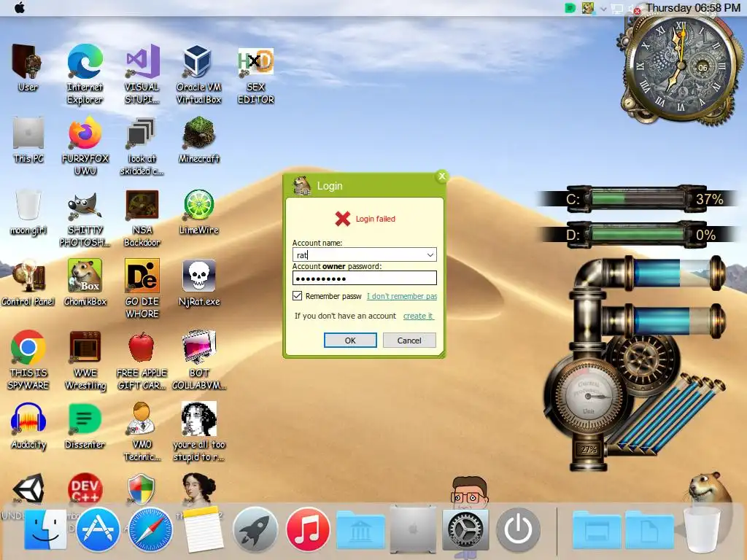
Task: Open the 'look at skidded c...' icon
Action: pos(142,145)
